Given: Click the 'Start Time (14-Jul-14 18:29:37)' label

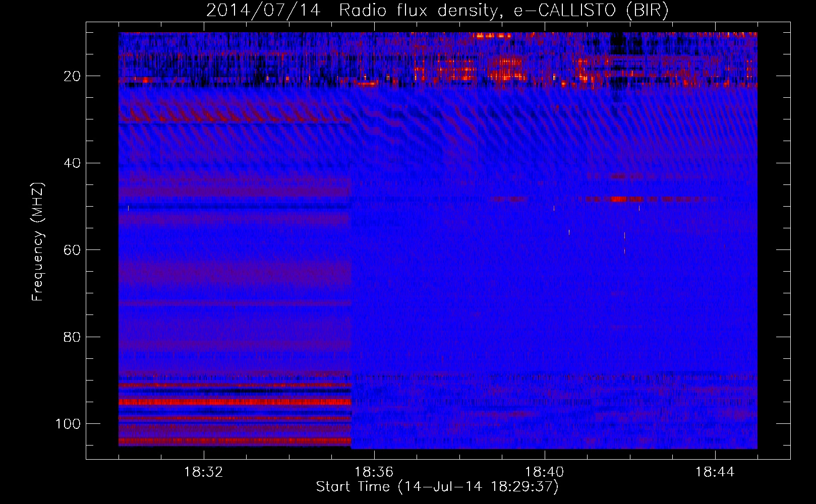Looking at the screenshot, I should click(x=437, y=487).
